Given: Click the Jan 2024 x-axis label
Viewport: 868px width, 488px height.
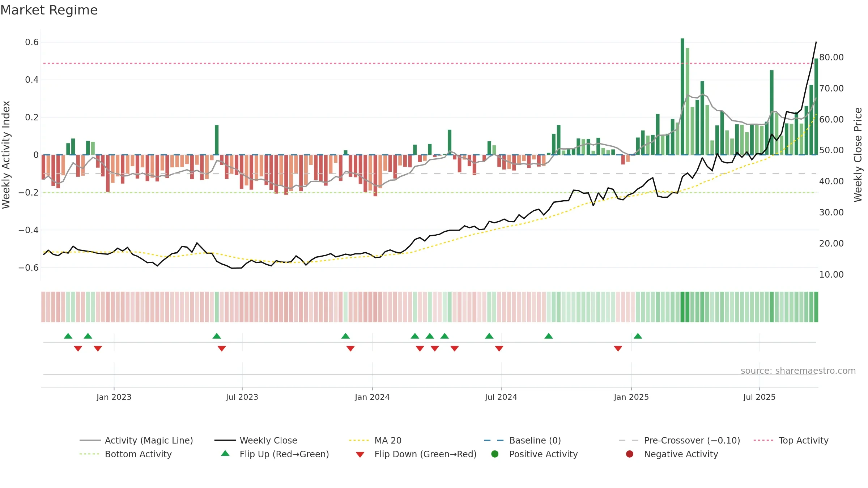Looking at the screenshot, I should pyautogui.click(x=372, y=397).
